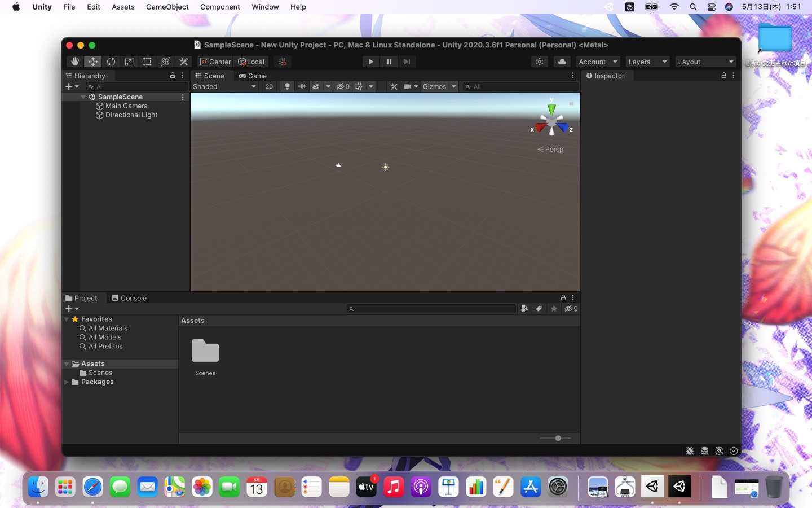Select the Rect Transform tool
This screenshot has width=812, height=508.
(147, 62)
